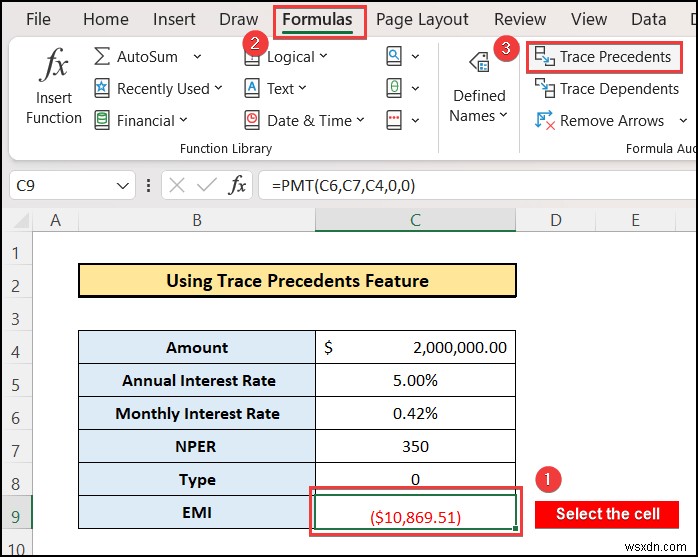Switch to the Home tab

106,19
